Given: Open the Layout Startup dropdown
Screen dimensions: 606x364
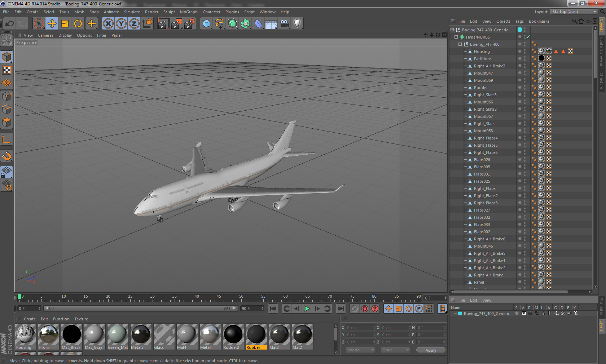Looking at the screenshot, I should [x=574, y=12].
